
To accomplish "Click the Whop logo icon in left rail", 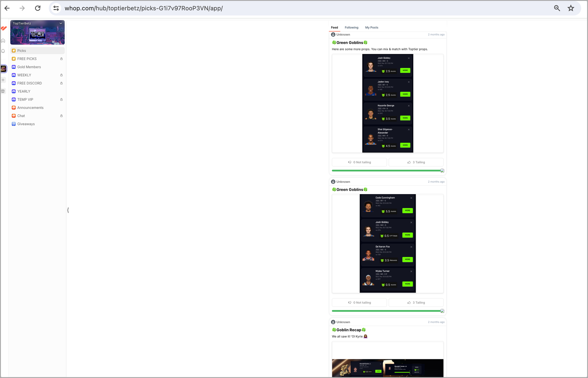I will (x=4, y=28).
